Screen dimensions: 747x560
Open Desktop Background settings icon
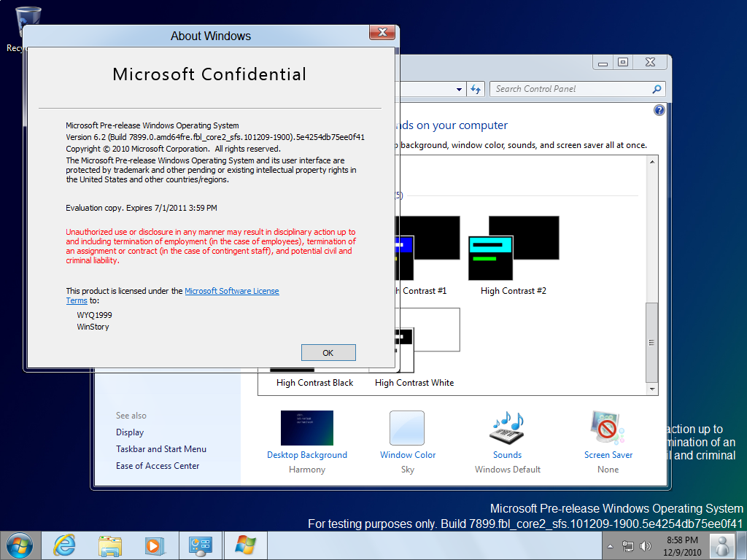point(306,429)
